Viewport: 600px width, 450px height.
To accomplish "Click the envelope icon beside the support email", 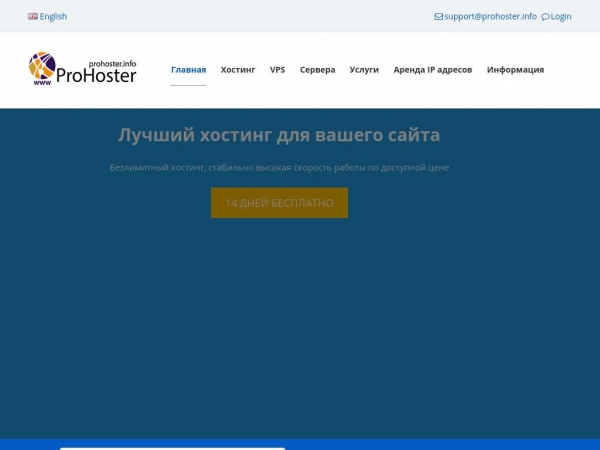I will [439, 16].
